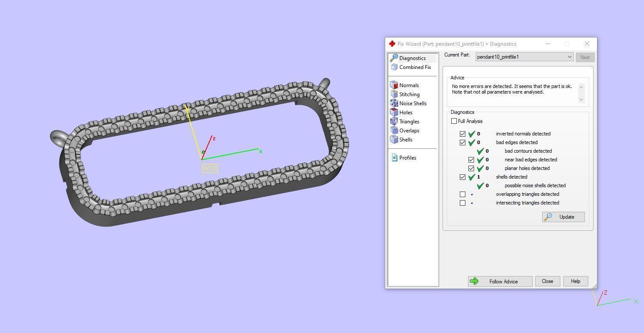The height and width of the screenshot is (333, 644).
Task: Open the Triangles page
Action: pyautogui.click(x=409, y=122)
